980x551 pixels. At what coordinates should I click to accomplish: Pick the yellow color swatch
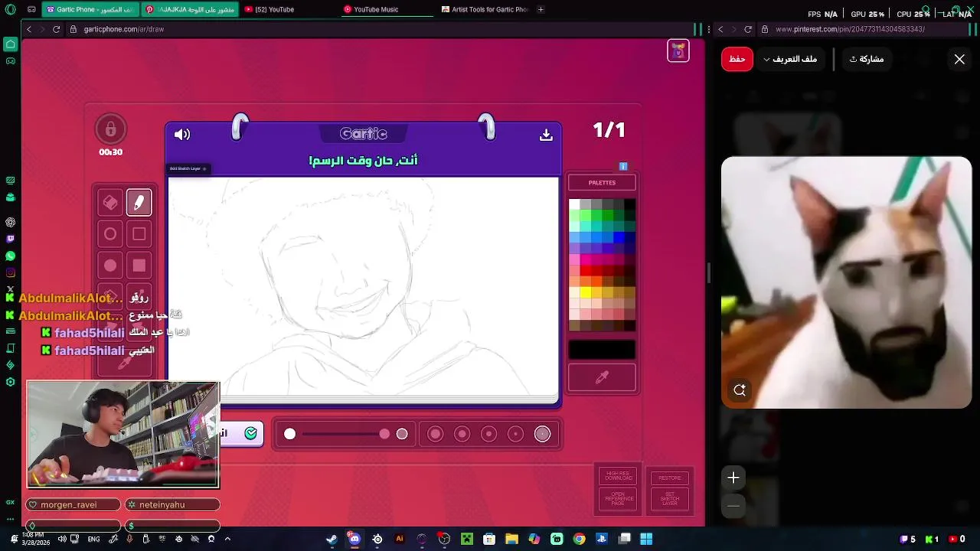point(586,292)
